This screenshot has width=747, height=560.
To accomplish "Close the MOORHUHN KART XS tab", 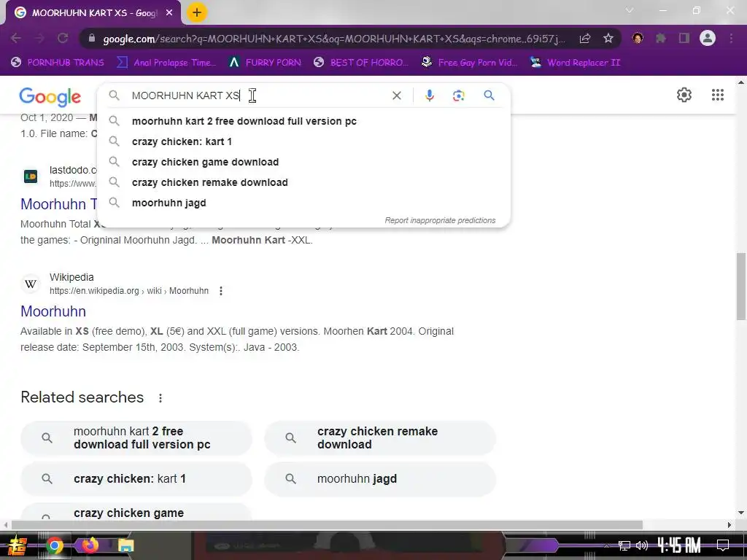I will coord(169,13).
